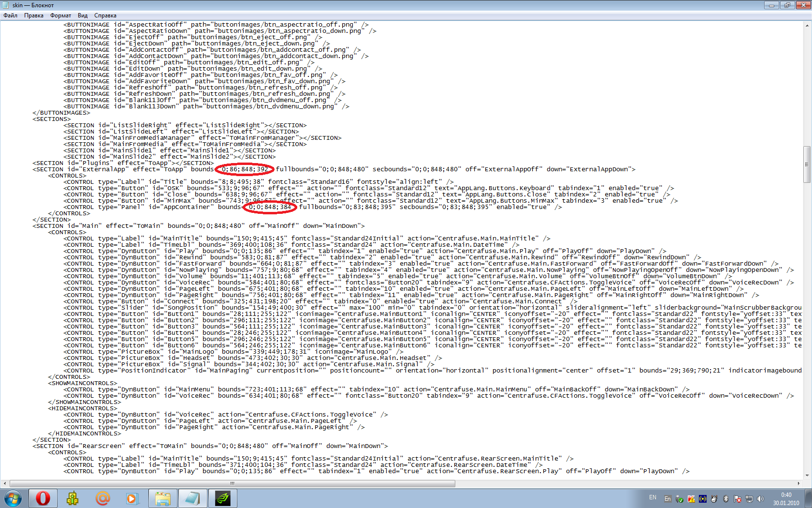Screen dimensions: 812x508
Task: Click the NVIDIA icon in the taskbar
Action: (x=223, y=498)
